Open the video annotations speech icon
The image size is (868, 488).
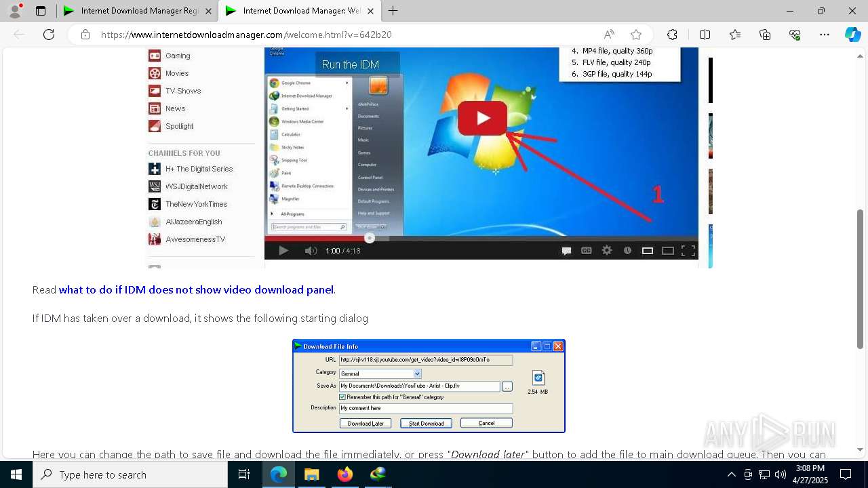pyautogui.click(x=566, y=251)
